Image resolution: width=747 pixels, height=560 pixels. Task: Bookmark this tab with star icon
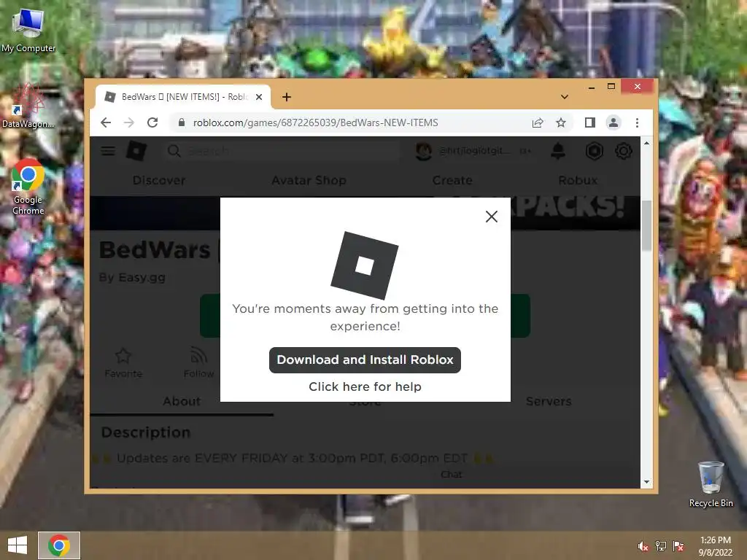coord(561,122)
